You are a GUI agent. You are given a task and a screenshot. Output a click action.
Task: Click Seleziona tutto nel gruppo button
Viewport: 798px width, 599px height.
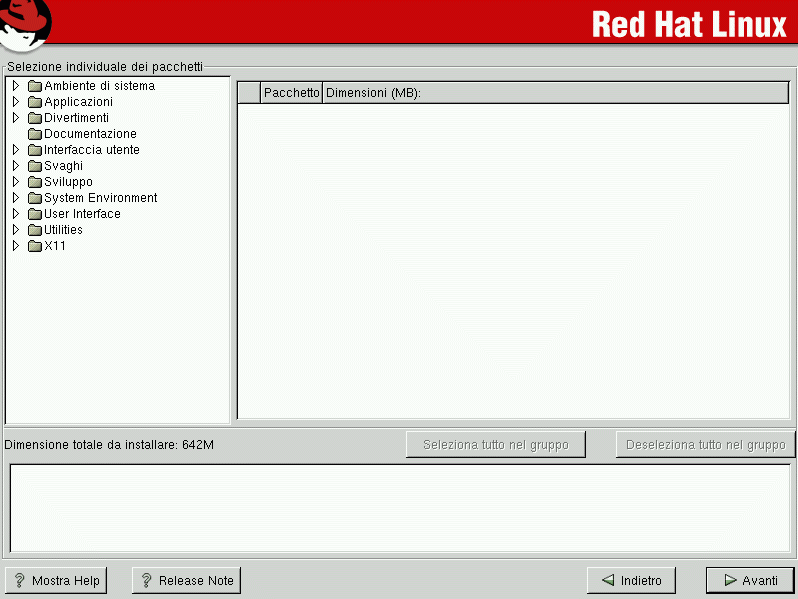coord(495,445)
